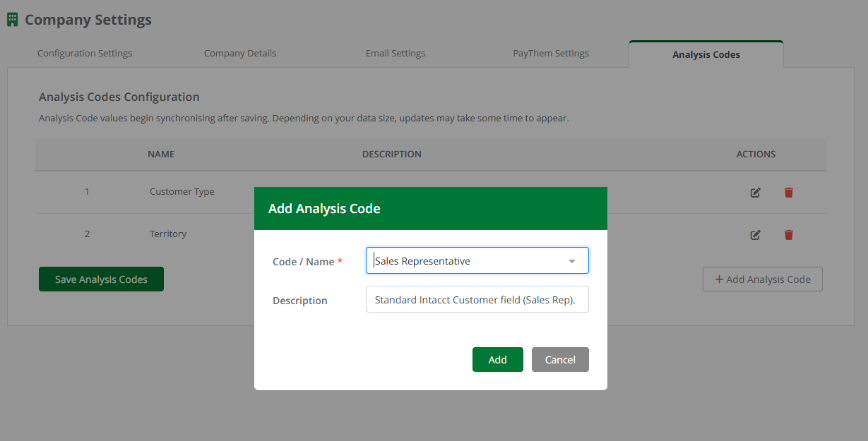Delete the Customer Type analysis code

(788, 192)
